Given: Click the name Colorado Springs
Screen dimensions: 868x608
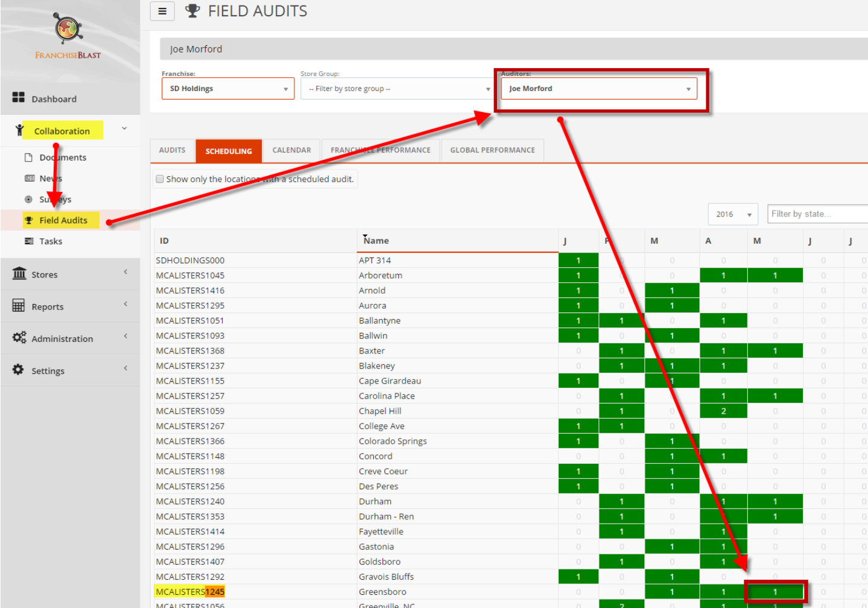Looking at the screenshot, I should [x=393, y=442].
